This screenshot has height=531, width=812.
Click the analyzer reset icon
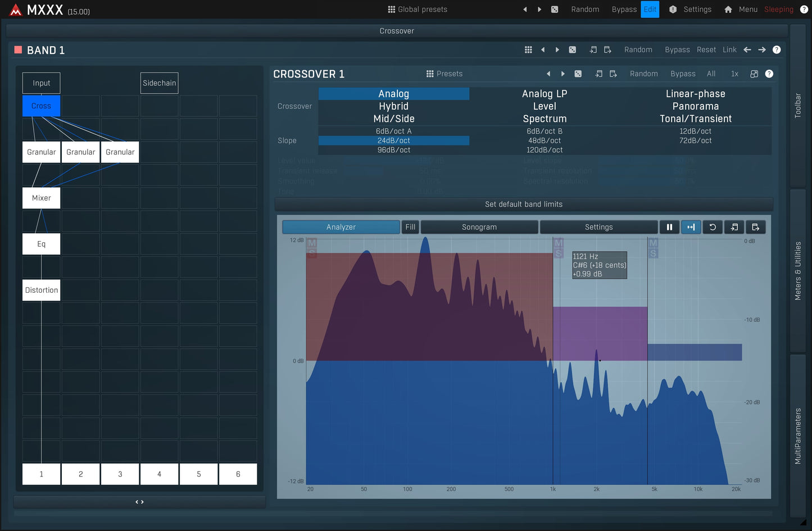pyautogui.click(x=713, y=227)
